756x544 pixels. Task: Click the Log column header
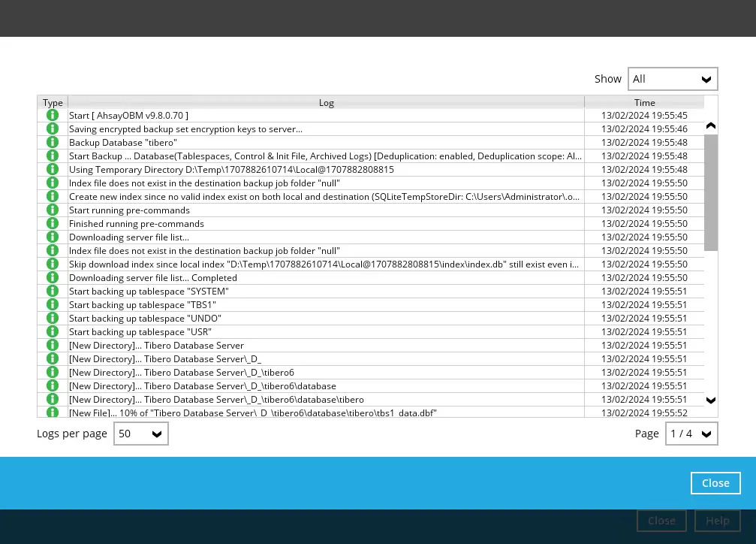coord(326,102)
